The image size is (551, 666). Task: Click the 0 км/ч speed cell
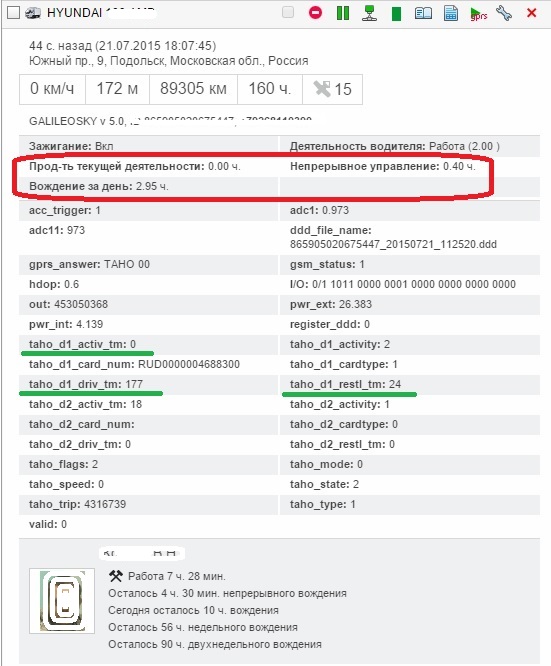point(52,89)
